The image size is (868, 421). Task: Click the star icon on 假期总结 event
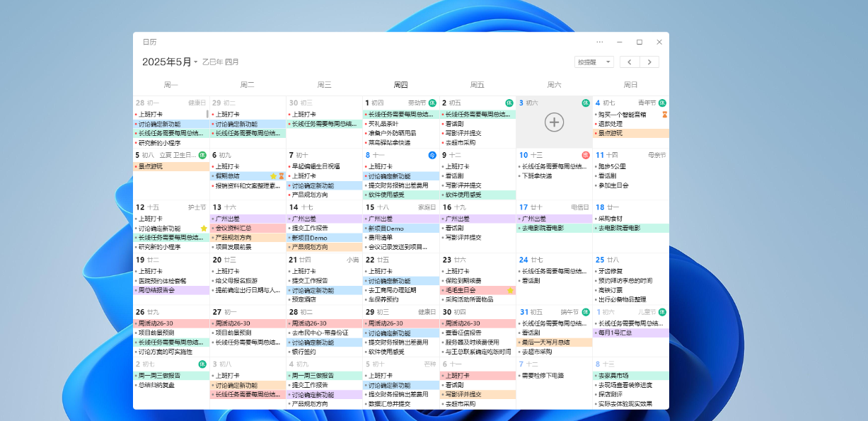tap(273, 176)
